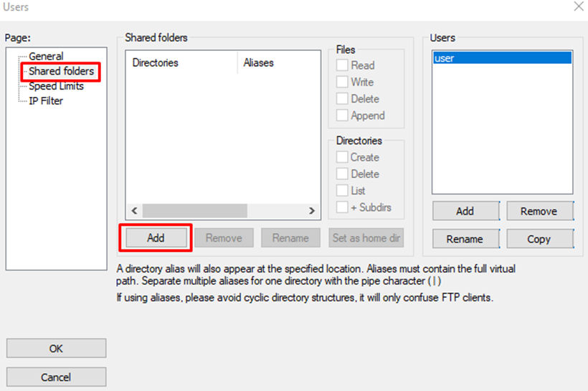
Task: Click Add button under Users list
Action: [465, 211]
